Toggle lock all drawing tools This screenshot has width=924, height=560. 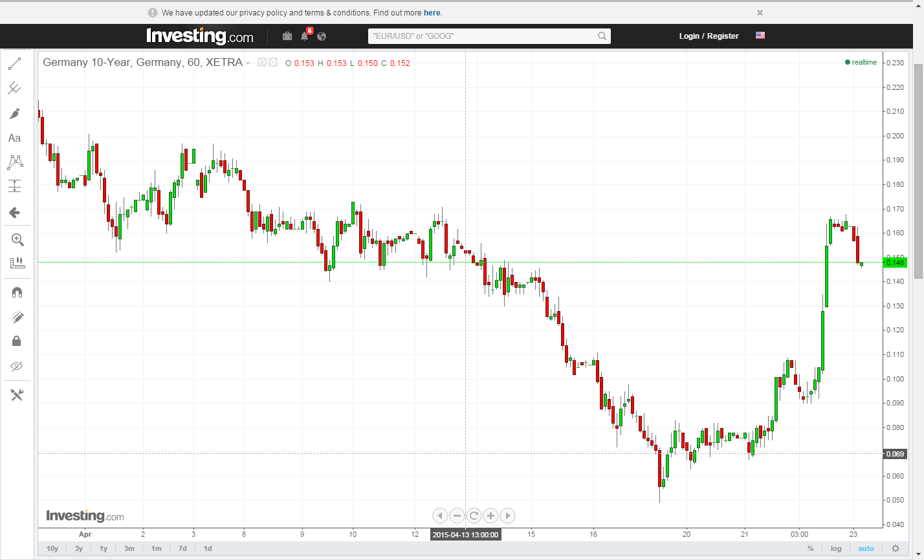[17, 341]
